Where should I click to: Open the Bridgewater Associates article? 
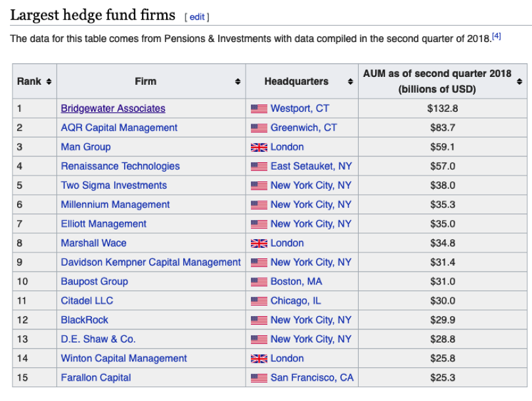click(x=113, y=108)
